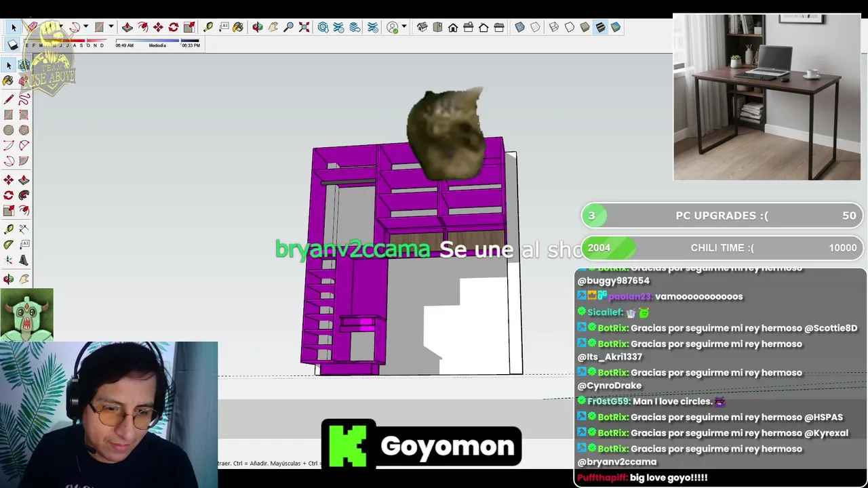This screenshot has width=868, height=488.
Task: Select the Freehand tool in left toolbar
Action: pyautogui.click(x=24, y=99)
